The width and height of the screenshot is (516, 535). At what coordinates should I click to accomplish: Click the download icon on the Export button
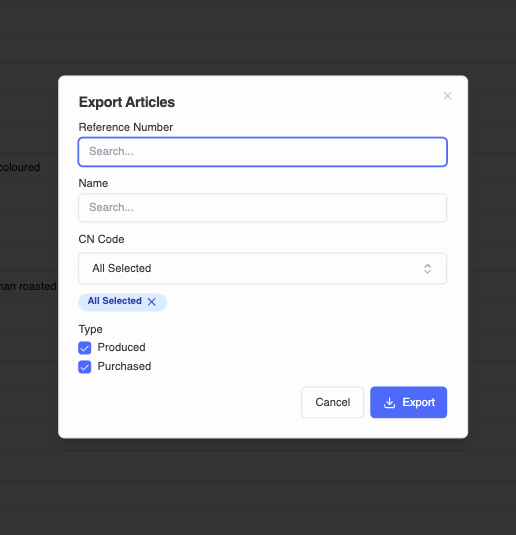(389, 403)
